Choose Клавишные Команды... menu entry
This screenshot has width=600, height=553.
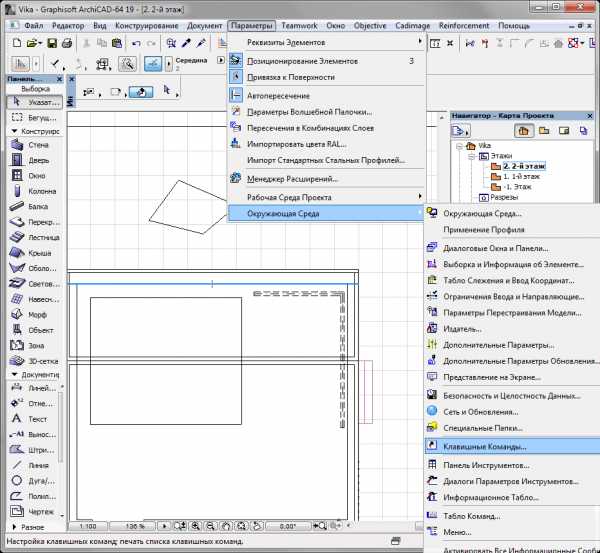(x=512, y=446)
